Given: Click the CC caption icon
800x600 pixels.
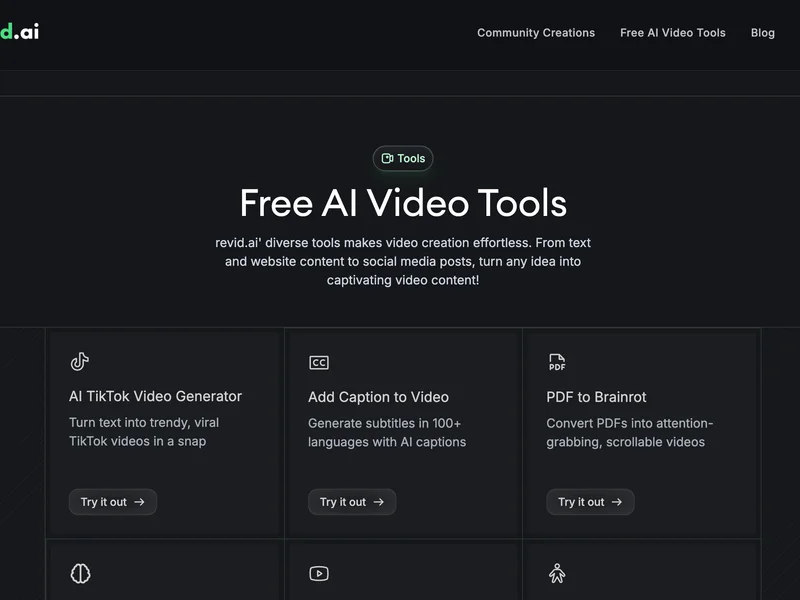Looking at the screenshot, I should coord(319,363).
